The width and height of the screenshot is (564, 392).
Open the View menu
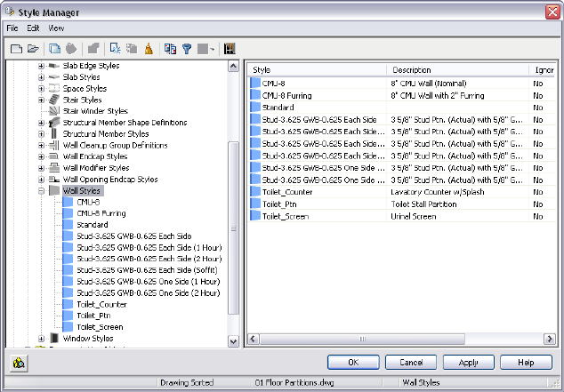click(x=56, y=28)
